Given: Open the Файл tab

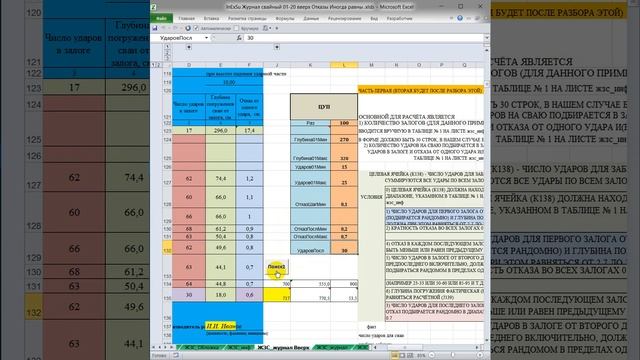Looking at the screenshot, I should coord(161,18).
